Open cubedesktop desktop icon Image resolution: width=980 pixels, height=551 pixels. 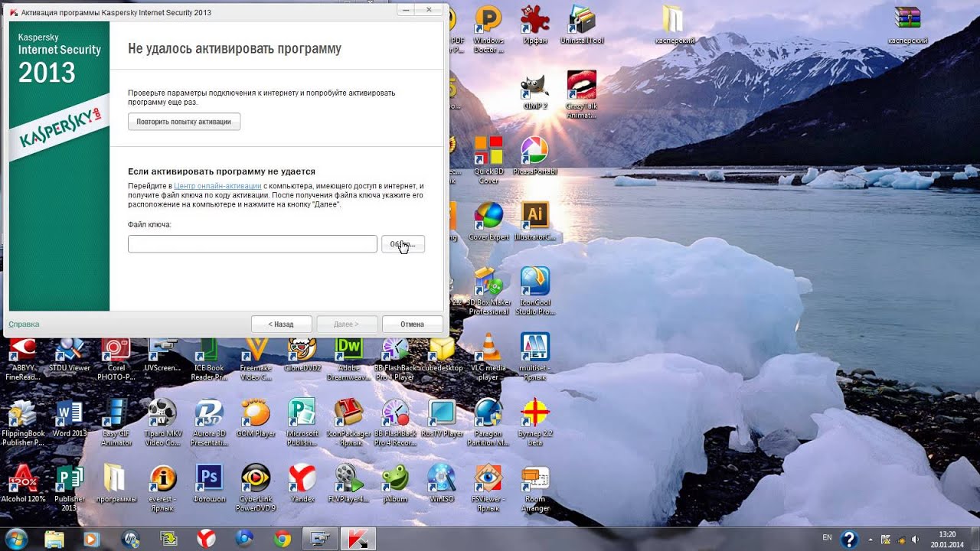(x=442, y=355)
